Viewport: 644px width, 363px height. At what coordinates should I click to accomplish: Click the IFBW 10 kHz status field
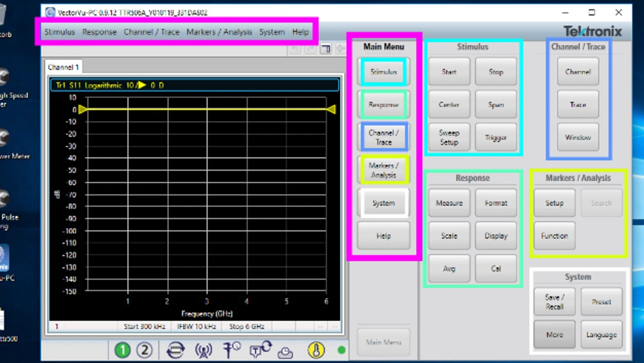(x=196, y=326)
